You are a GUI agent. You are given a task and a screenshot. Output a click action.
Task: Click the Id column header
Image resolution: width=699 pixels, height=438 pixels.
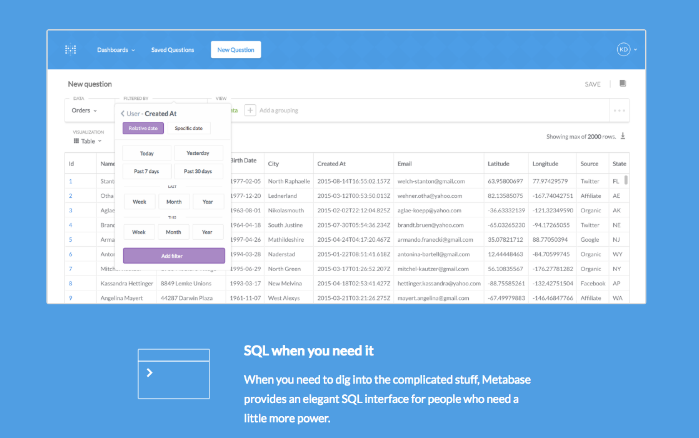71,164
